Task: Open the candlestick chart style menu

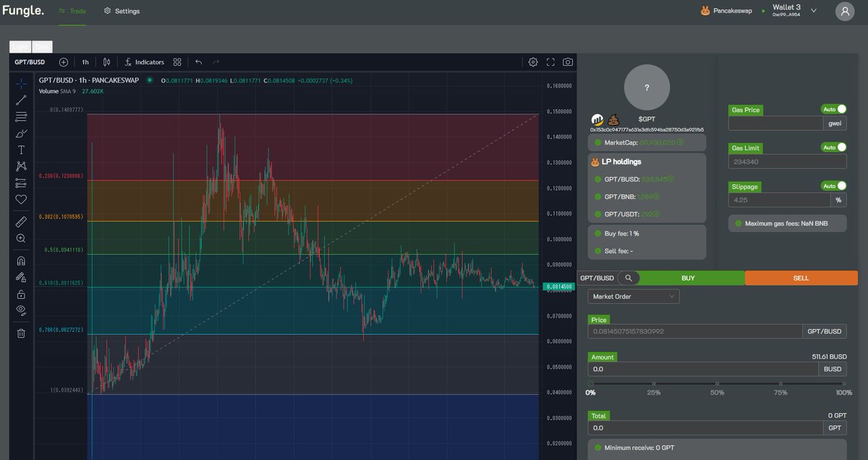Action: pos(106,62)
